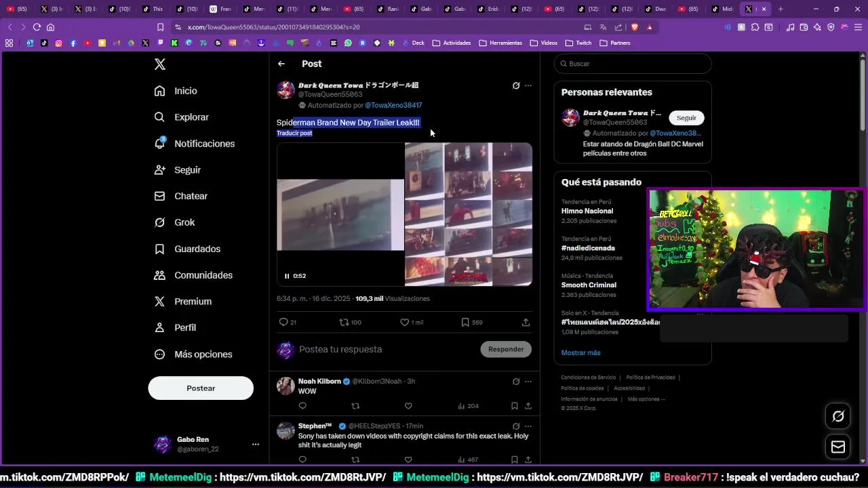868x488 pixels.
Task: Like Noah Kilborn's WOW reply
Action: [408, 406]
